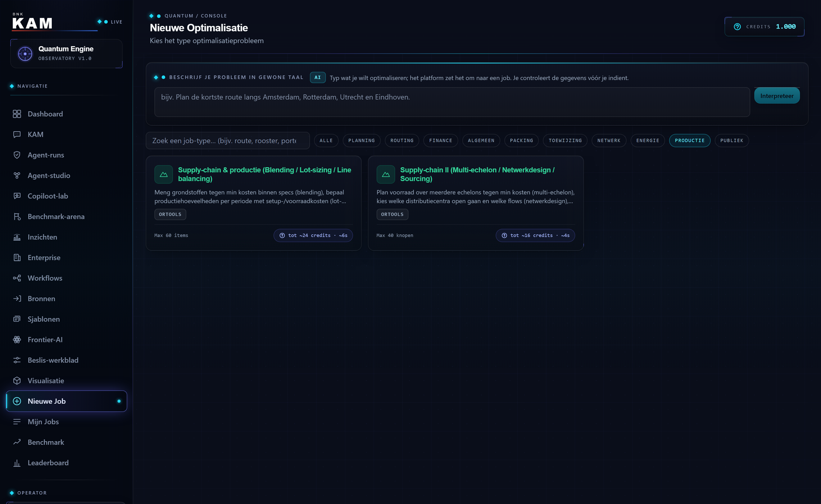This screenshot has width=821, height=504.
Task: Open the Workflows node icon
Action: (x=17, y=278)
